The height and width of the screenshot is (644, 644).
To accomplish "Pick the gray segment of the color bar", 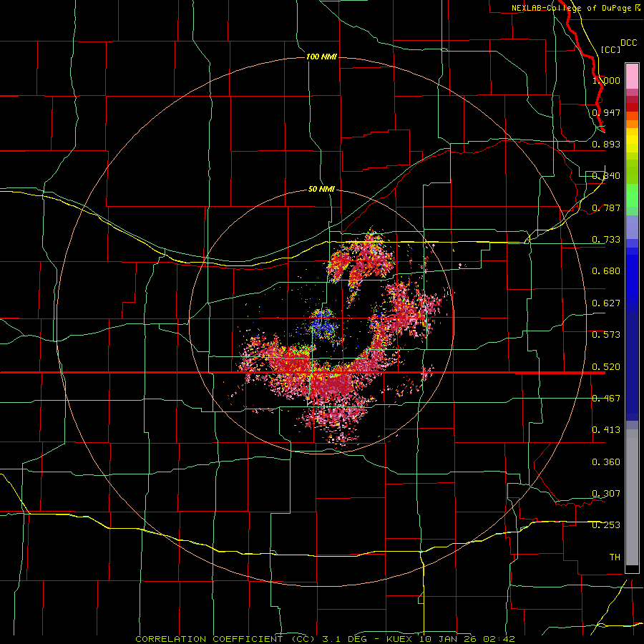I will coord(632,497).
